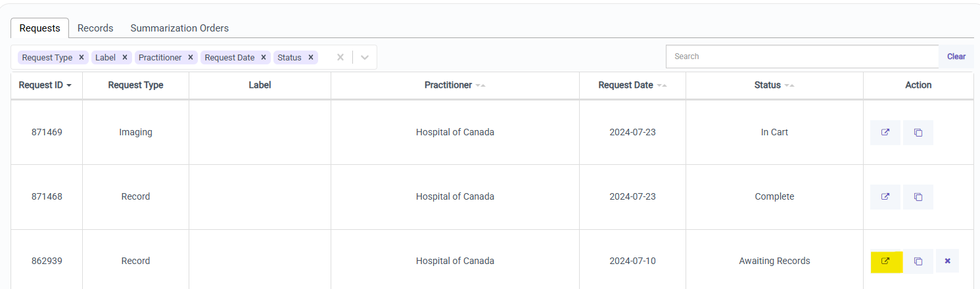Remove the Request Type filter chip
The width and height of the screenshot is (980, 289).
tap(82, 57)
